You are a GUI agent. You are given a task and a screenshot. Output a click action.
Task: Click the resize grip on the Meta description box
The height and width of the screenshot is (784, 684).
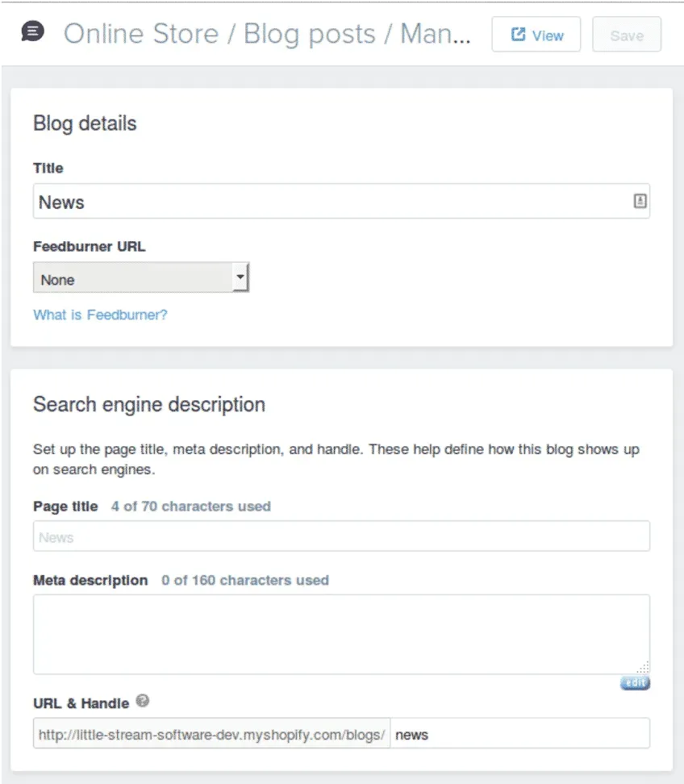(x=644, y=666)
